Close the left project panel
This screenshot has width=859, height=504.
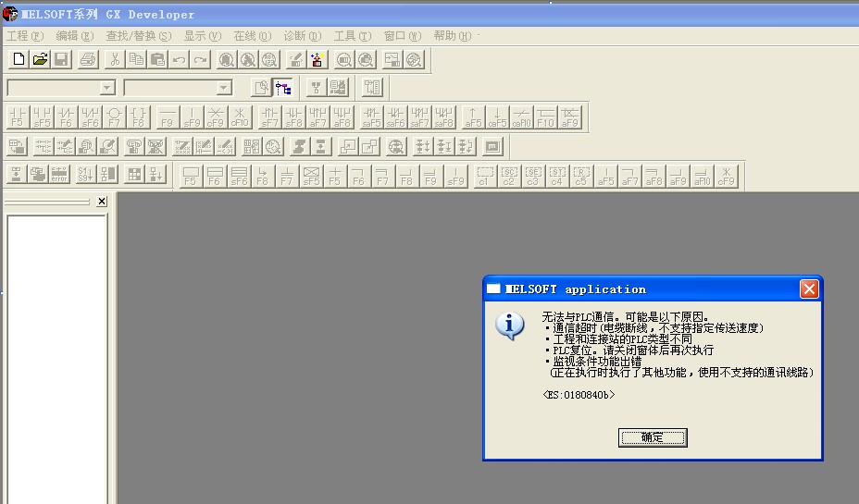tap(102, 202)
